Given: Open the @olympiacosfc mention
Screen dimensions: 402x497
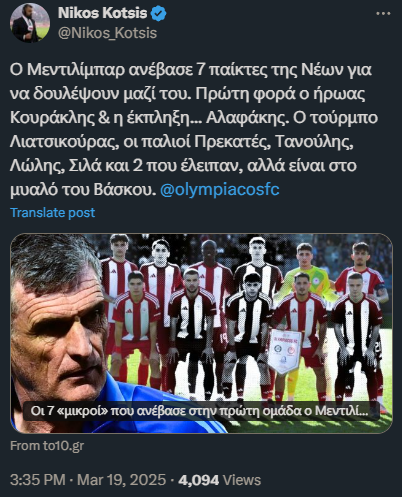Looking at the screenshot, I should 220,190.
